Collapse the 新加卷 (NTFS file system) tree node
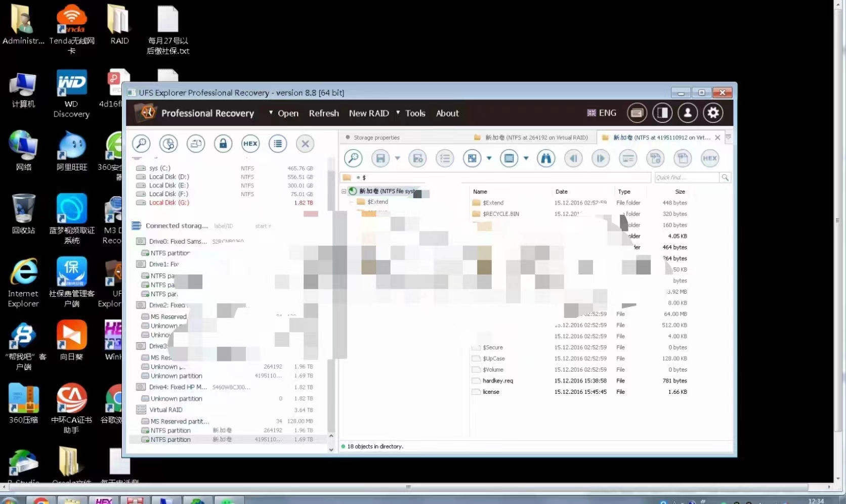The image size is (846, 504). point(344,192)
